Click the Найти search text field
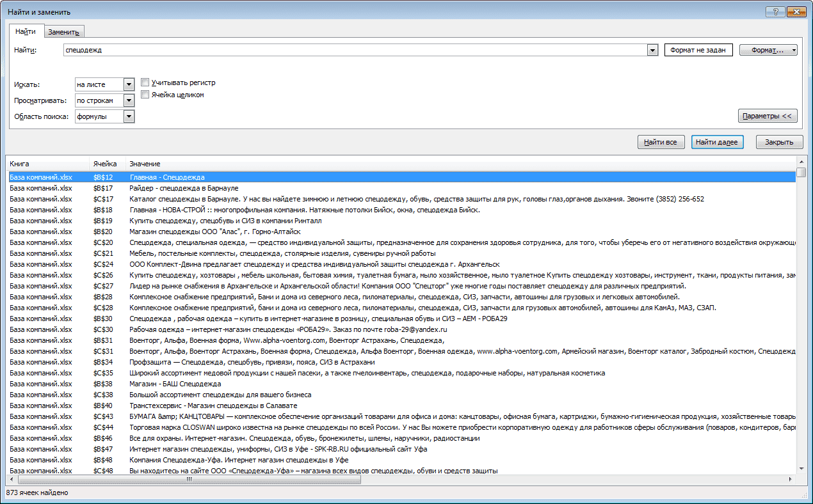 tap(355, 50)
